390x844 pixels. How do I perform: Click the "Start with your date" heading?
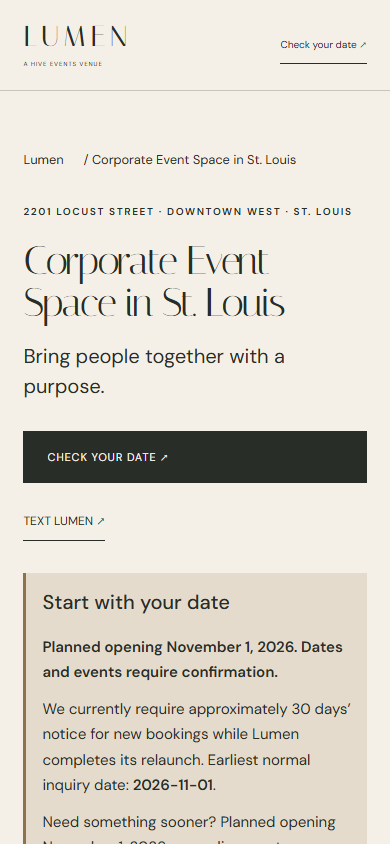[x=136, y=602]
